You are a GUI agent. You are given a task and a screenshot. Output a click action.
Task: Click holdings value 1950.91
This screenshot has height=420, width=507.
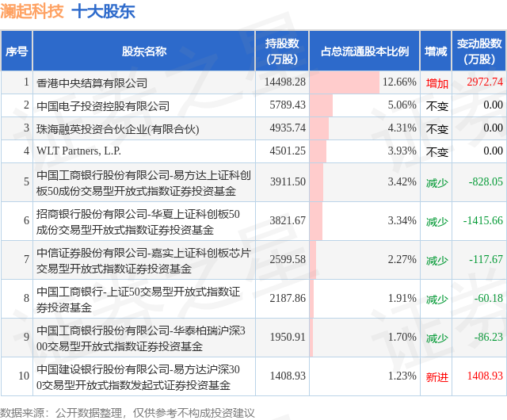point(288,337)
